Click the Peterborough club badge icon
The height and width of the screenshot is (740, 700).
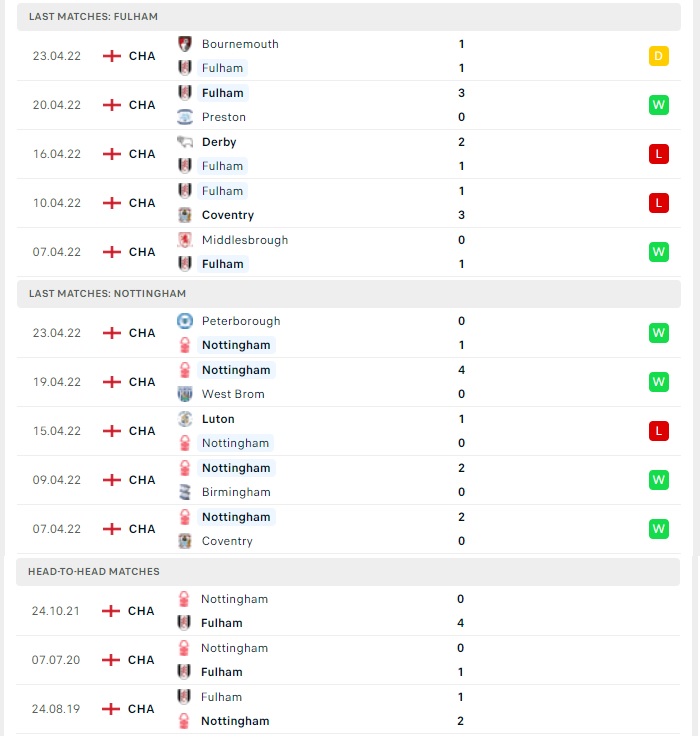click(x=185, y=321)
